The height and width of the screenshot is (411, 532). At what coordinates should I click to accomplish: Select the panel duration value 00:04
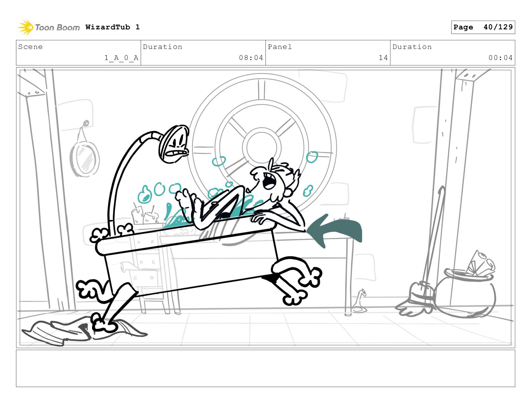500,58
